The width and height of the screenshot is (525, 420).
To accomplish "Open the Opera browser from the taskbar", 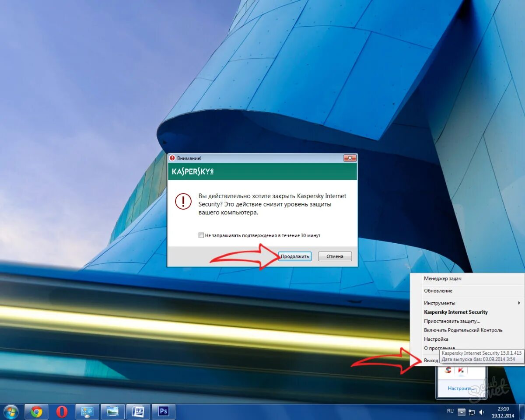I will 62,412.
